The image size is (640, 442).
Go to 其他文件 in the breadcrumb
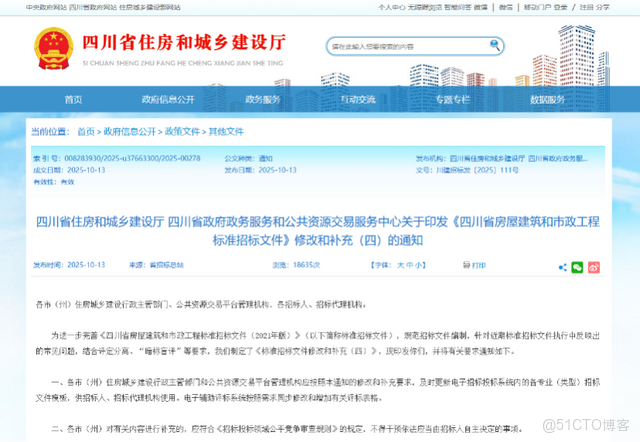point(226,131)
